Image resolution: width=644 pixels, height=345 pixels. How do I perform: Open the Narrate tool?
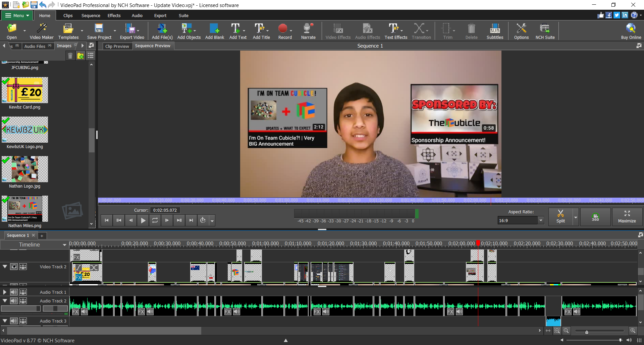click(x=308, y=31)
